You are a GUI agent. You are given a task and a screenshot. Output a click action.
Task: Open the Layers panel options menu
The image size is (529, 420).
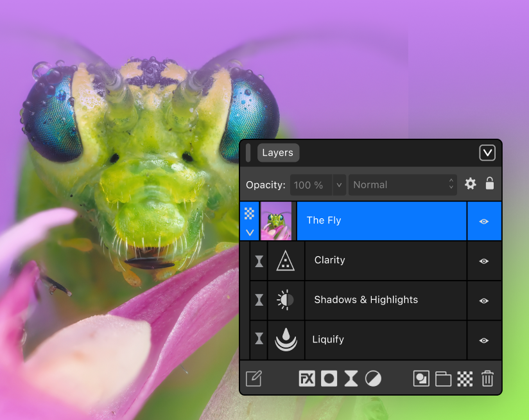pyautogui.click(x=487, y=153)
